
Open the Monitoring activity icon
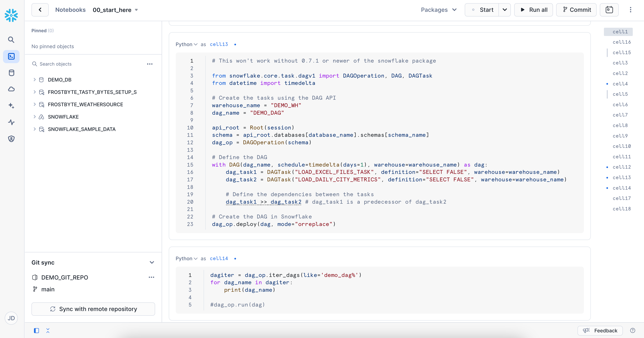(11, 122)
